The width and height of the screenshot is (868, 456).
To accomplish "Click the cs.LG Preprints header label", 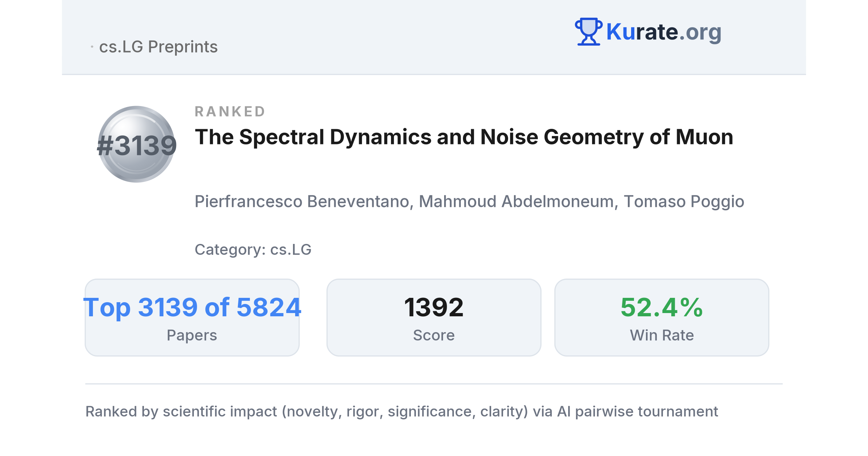I will 158,47.
